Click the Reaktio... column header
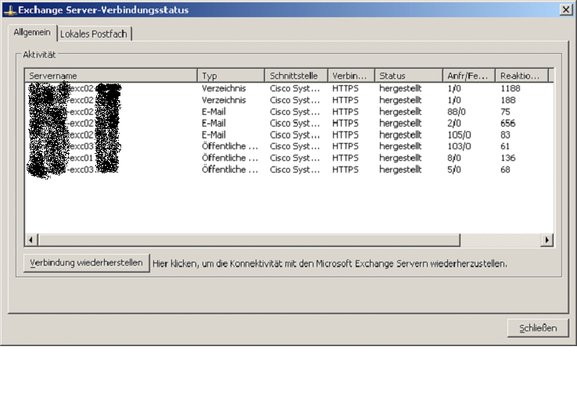This screenshot has height=400, width=577. [522, 75]
